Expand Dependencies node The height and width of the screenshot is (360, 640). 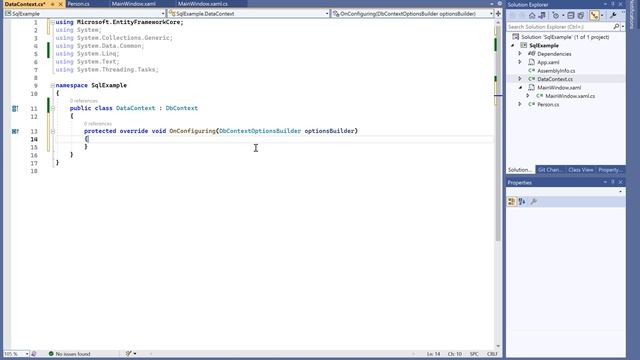[520, 54]
